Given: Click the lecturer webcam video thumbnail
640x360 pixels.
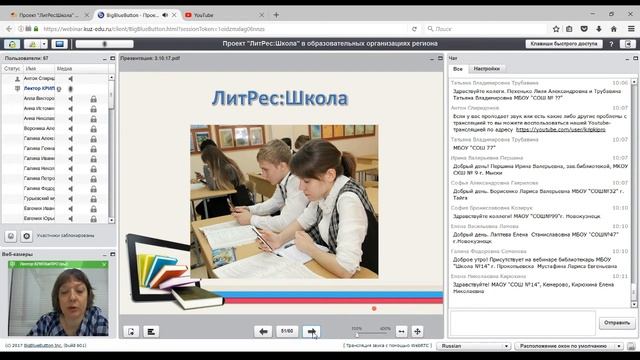Looking at the screenshot, I should point(58,302).
